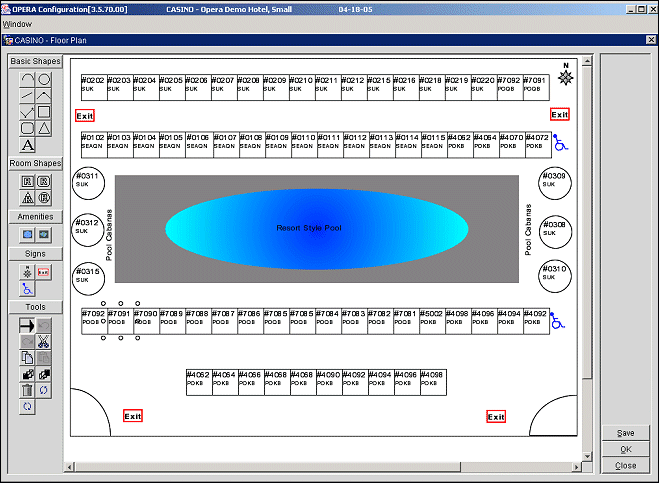The width and height of the screenshot is (659, 483).
Task: Choose the straight line shape tool
Action: click(28, 96)
